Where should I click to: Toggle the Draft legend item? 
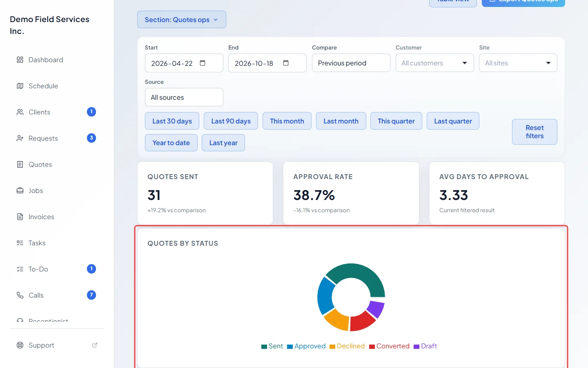(425, 346)
